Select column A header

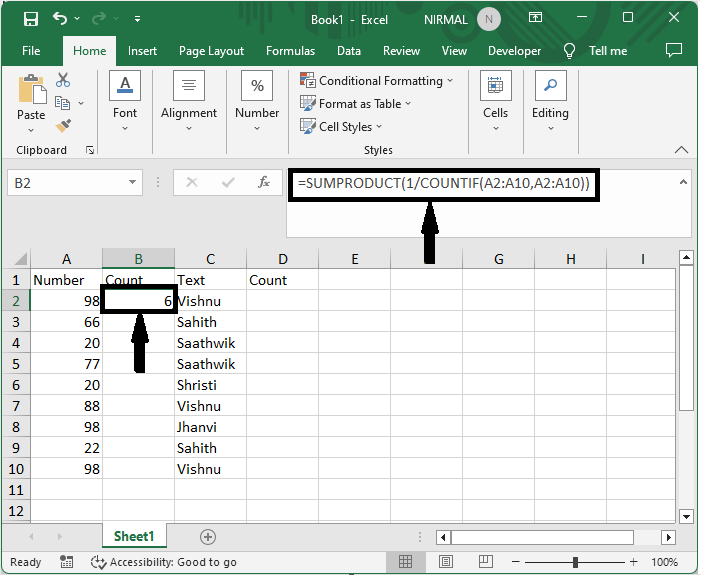tap(66, 259)
